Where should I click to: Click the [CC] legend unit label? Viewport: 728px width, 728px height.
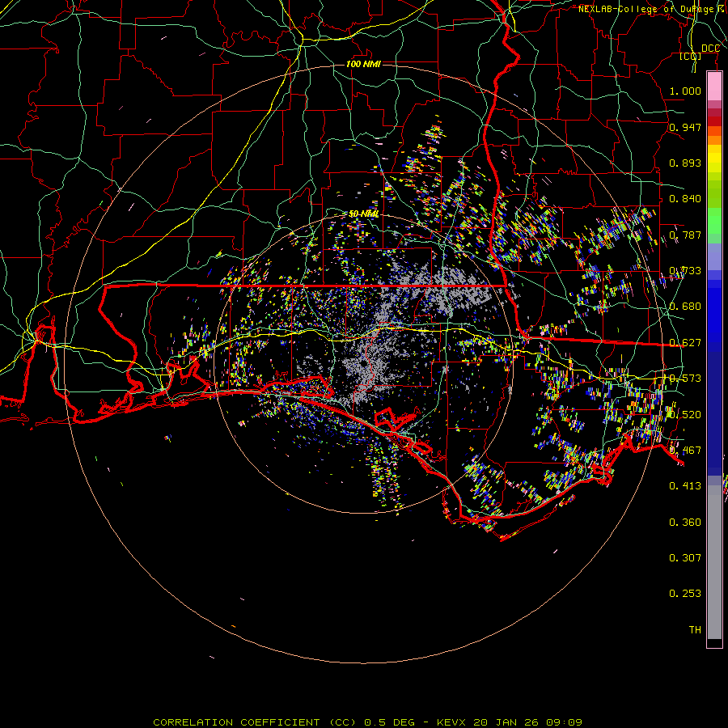tap(691, 56)
